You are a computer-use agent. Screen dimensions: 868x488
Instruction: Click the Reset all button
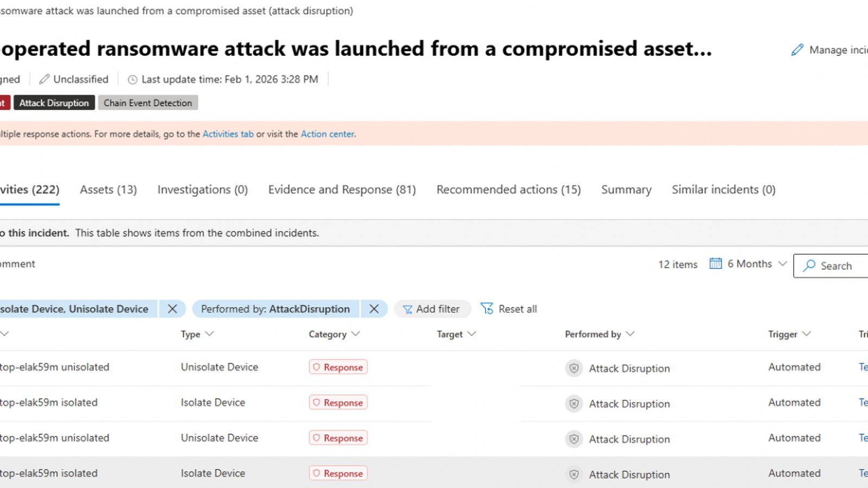[x=509, y=309]
